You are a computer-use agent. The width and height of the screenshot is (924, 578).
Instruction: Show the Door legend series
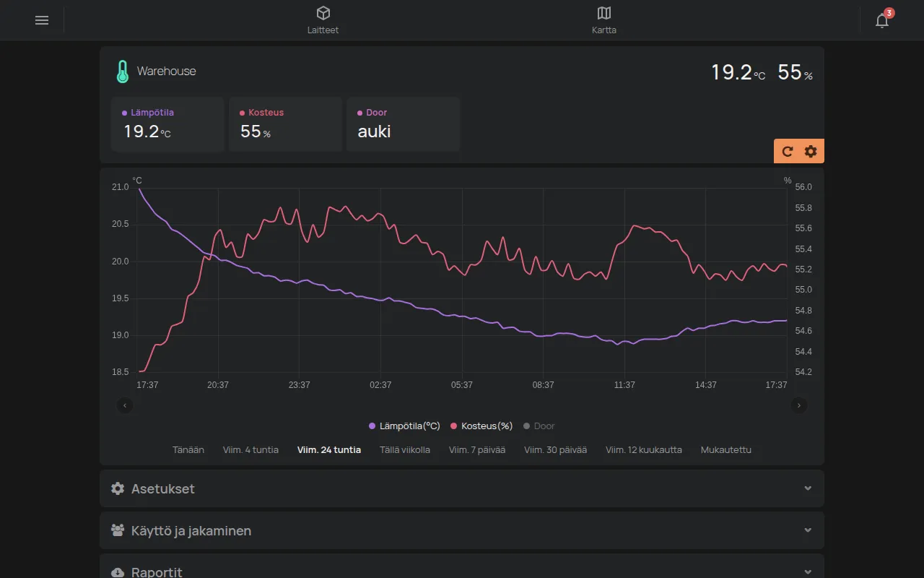(539, 426)
